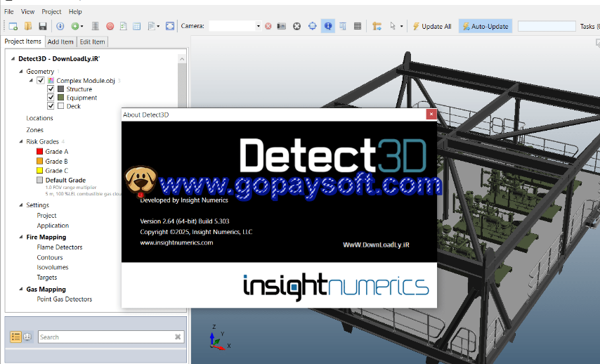Uncheck the Structure layer checkbox
The image size is (600, 364).
click(51, 89)
